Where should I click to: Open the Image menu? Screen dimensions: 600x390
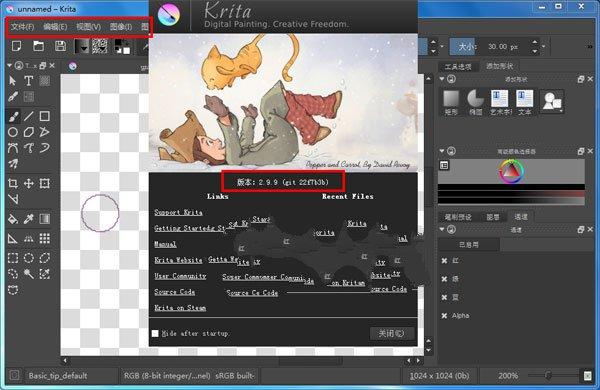121,27
